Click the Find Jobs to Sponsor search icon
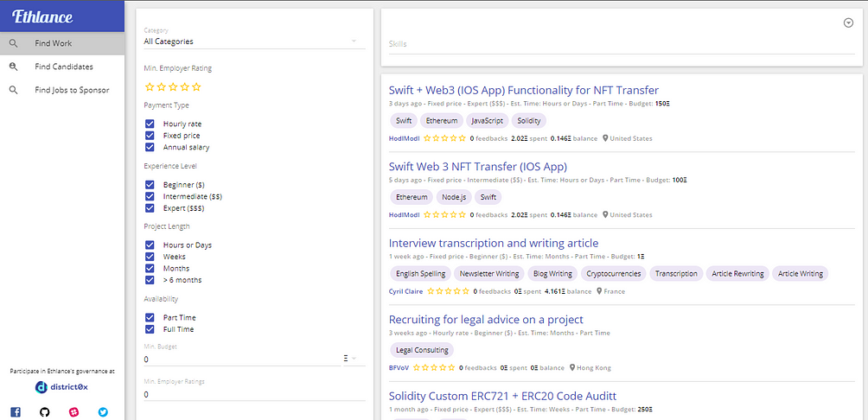The image size is (868, 420). tap(14, 90)
